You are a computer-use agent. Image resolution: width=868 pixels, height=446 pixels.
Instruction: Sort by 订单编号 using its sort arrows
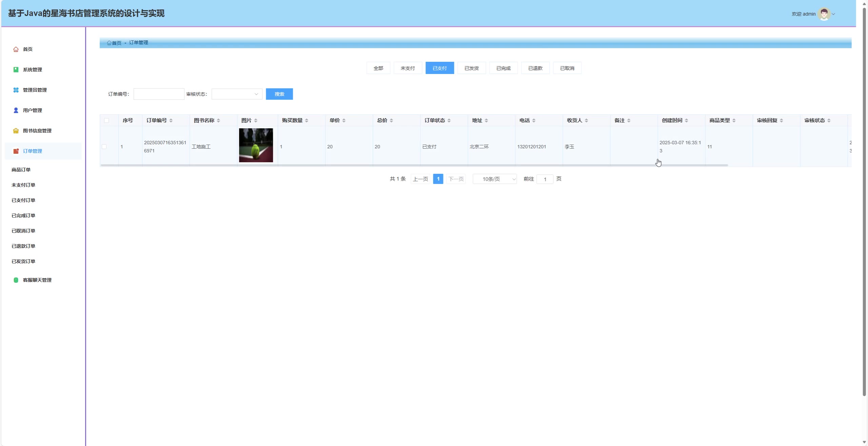click(171, 120)
